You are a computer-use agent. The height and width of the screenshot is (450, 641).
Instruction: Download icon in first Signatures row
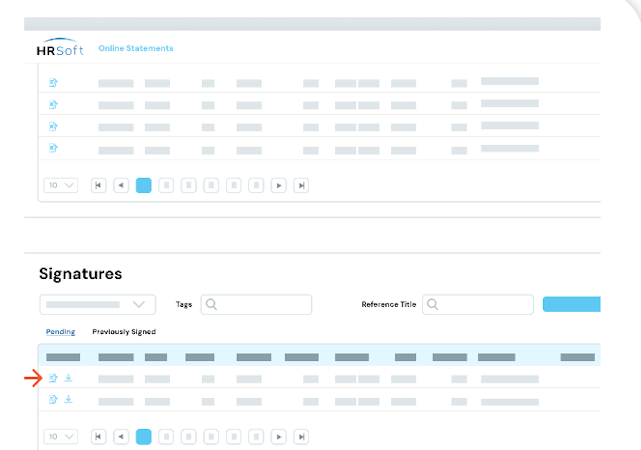click(x=68, y=378)
